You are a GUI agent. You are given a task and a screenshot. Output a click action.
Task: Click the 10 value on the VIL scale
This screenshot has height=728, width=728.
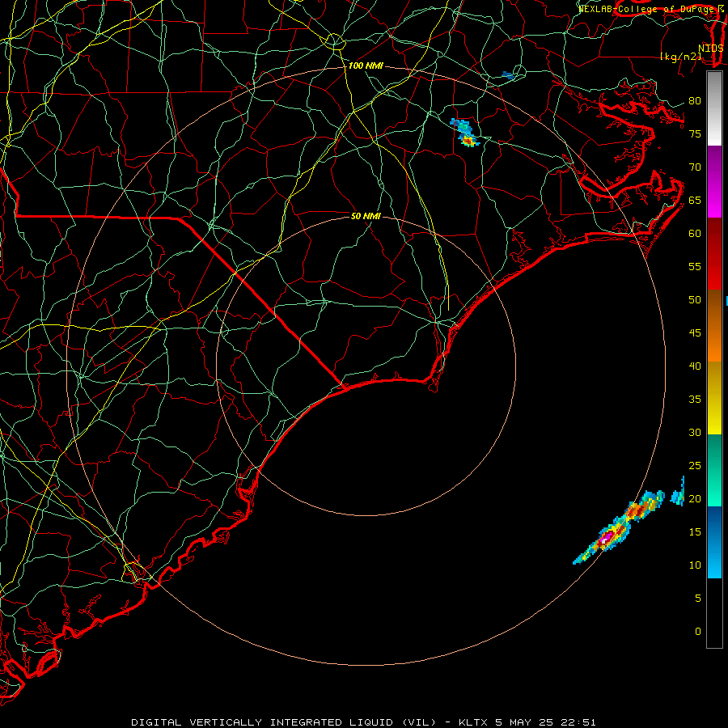pyautogui.click(x=695, y=565)
